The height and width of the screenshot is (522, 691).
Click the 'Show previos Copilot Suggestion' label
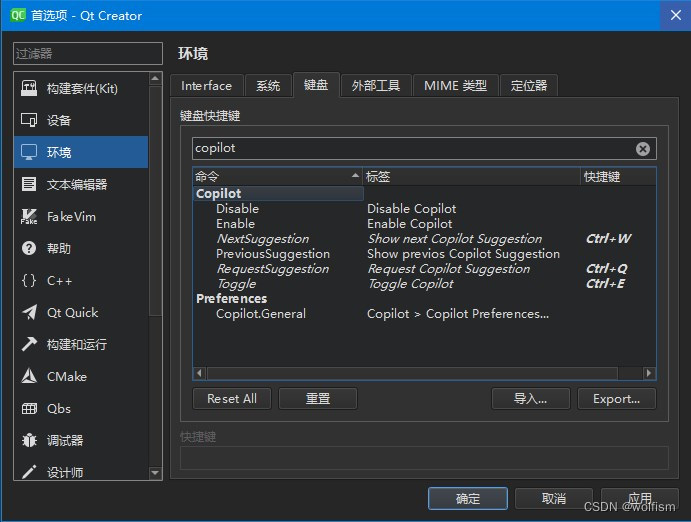tap(463, 254)
